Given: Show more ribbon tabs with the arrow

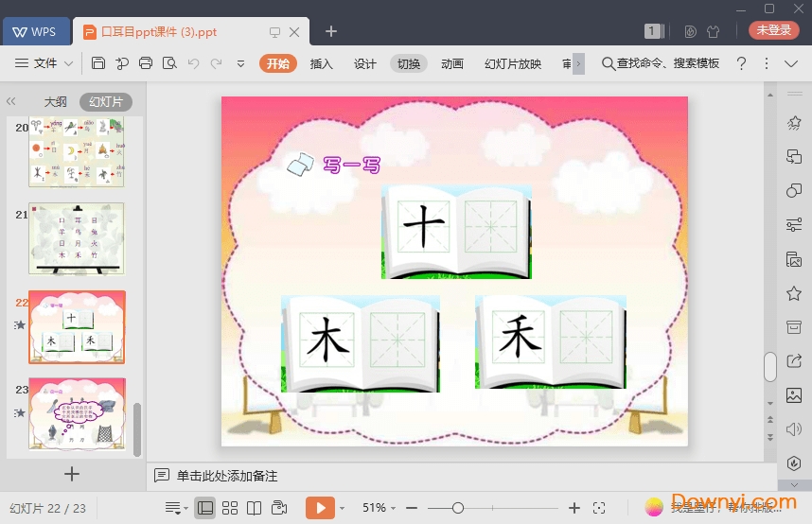Looking at the screenshot, I should click(x=578, y=63).
